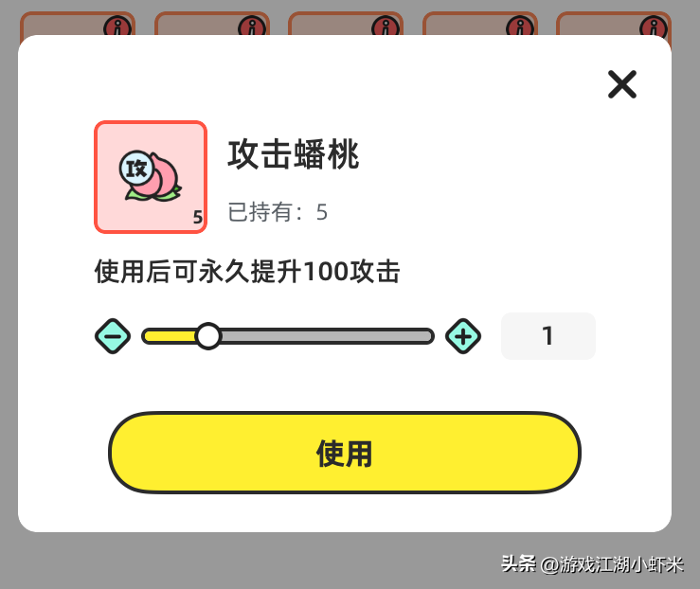Tap the yellow 使用 button
700x589 pixels.
pyautogui.click(x=345, y=453)
